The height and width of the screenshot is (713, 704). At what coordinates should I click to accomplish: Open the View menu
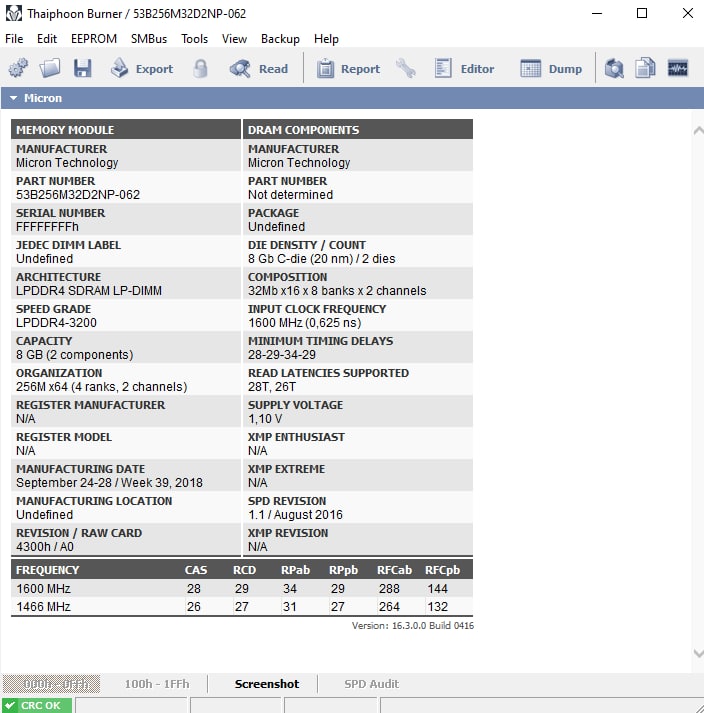point(234,39)
